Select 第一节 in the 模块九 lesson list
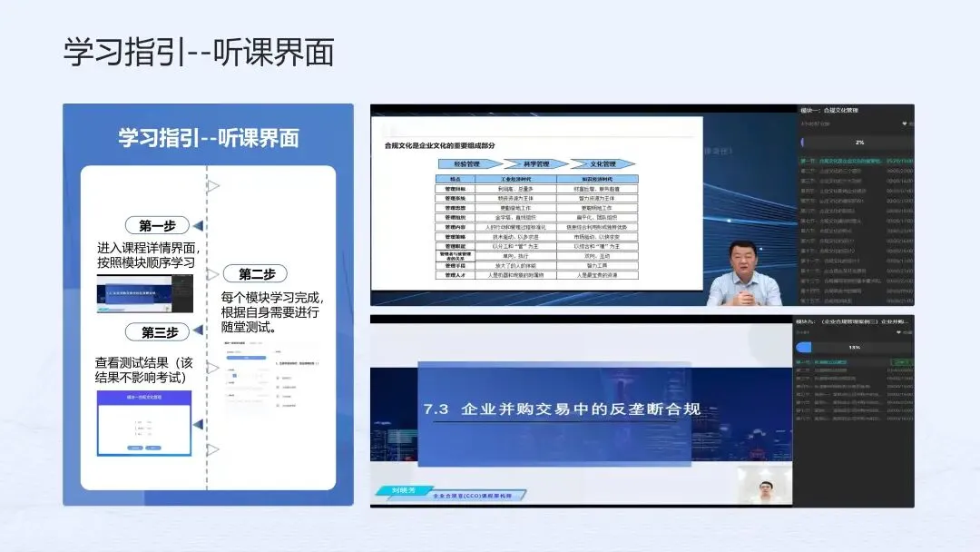980x552 pixels. pos(854,362)
